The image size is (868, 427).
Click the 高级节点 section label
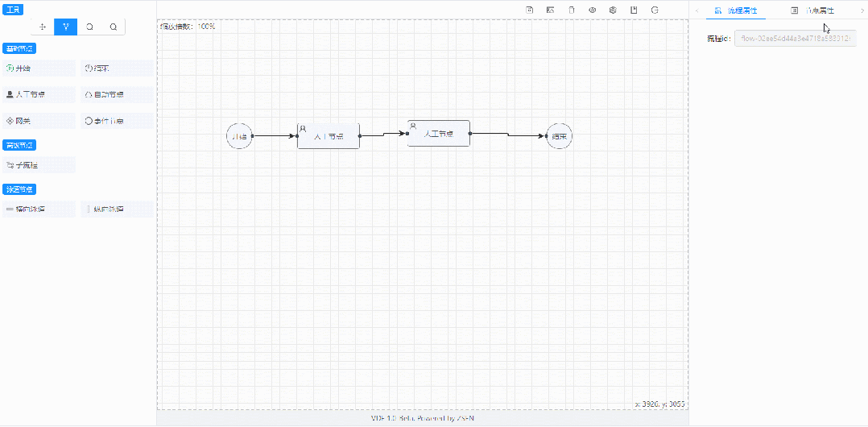pyautogui.click(x=19, y=146)
